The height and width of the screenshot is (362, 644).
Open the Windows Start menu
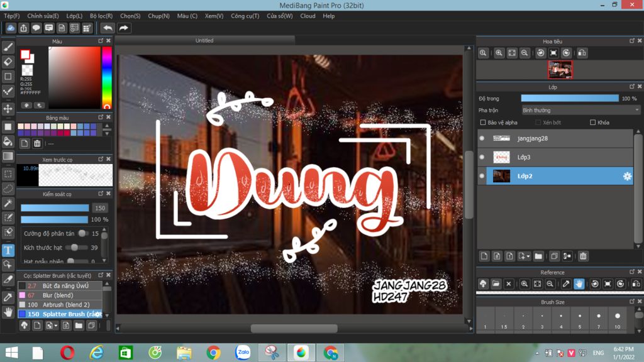pos(11,353)
